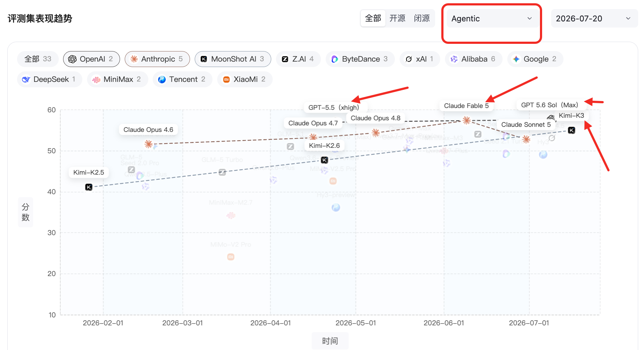Click the Claude Opus 4.6 data point marker
The image size is (644, 350).
148,144
